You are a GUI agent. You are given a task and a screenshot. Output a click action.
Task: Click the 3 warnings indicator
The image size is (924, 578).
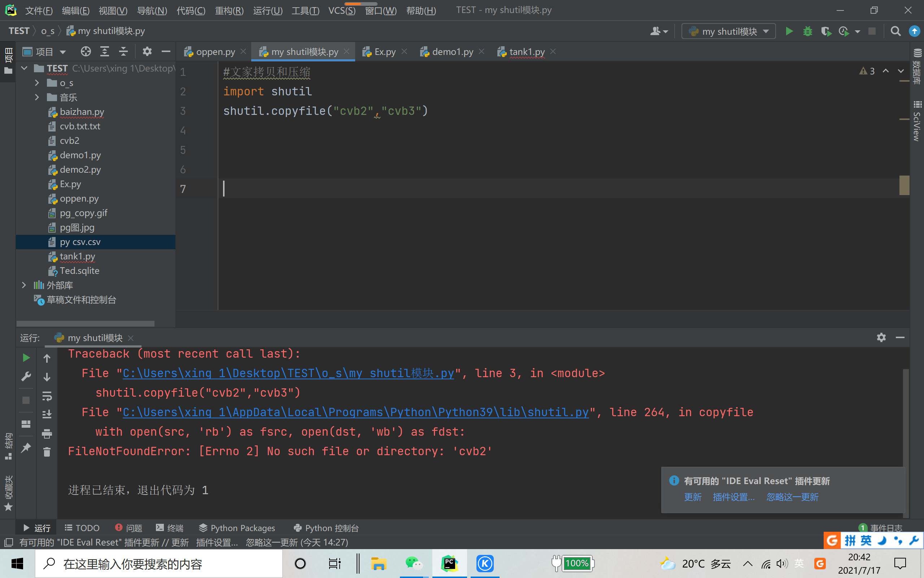click(867, 71)
